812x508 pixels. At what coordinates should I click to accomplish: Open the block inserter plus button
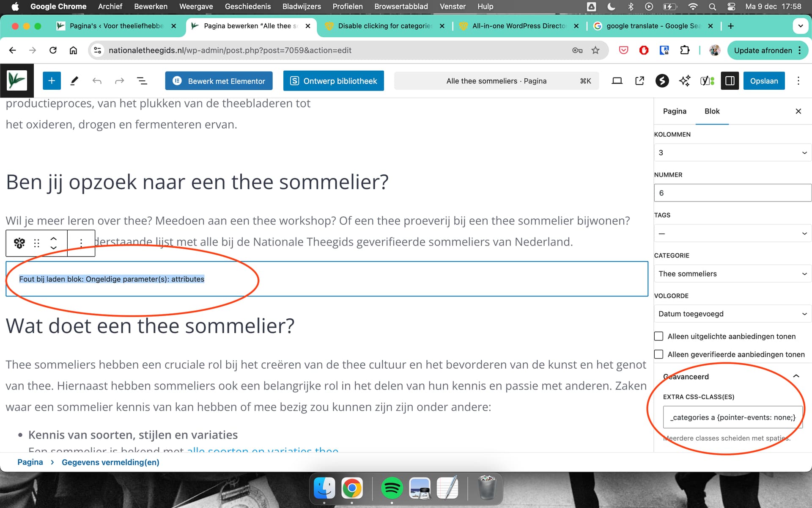tap(52, 81)
